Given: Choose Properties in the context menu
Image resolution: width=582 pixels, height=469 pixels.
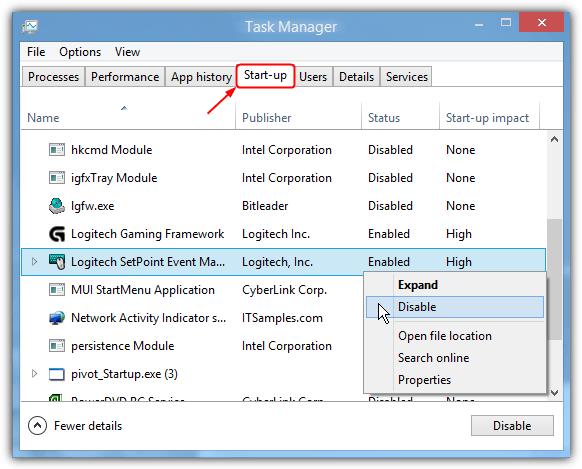Looking at the screenshot, I should [x=455, y=380].
